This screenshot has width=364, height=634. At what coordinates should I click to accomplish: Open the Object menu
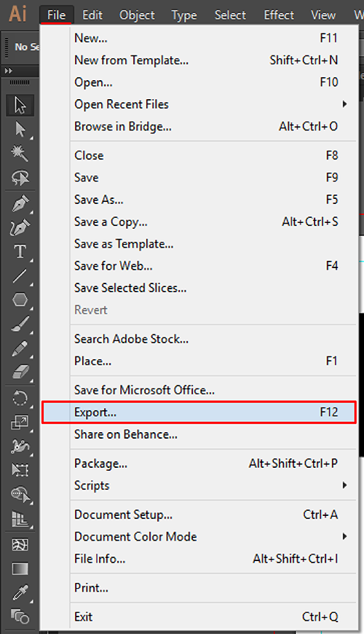pos(137,15)
